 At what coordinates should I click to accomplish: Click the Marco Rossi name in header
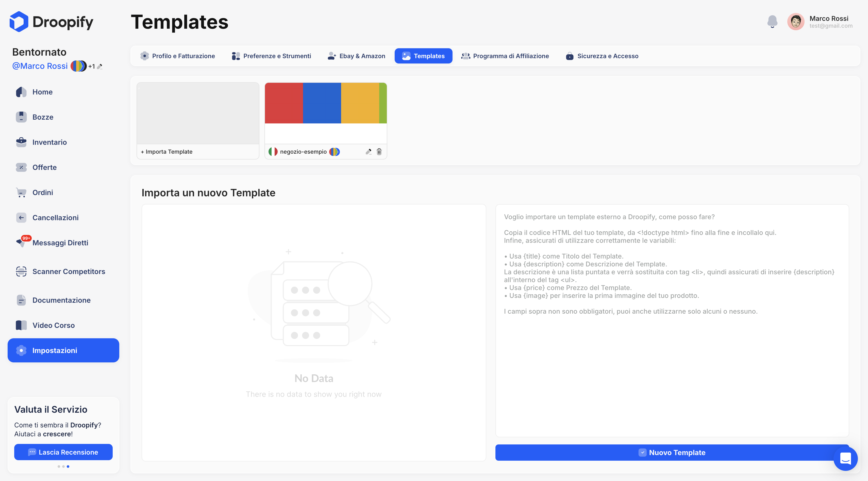pyautogui.click(x=829, y=18)
